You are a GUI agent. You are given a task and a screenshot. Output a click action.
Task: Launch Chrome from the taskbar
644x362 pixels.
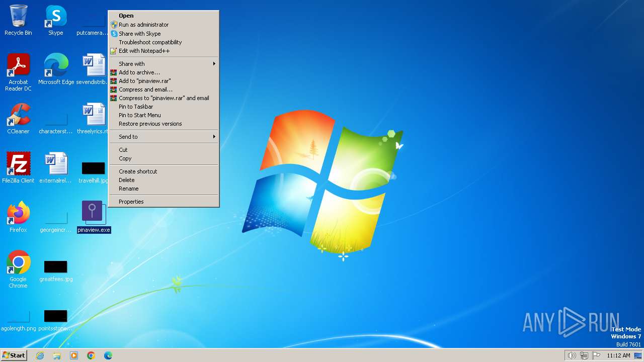[x=91, y=355]
